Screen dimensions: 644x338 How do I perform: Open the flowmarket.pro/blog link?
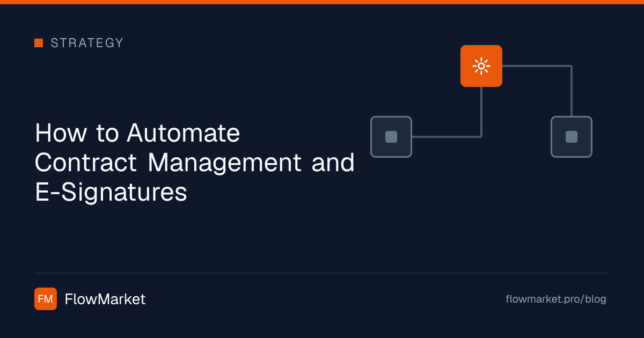[x=556, y=299]
